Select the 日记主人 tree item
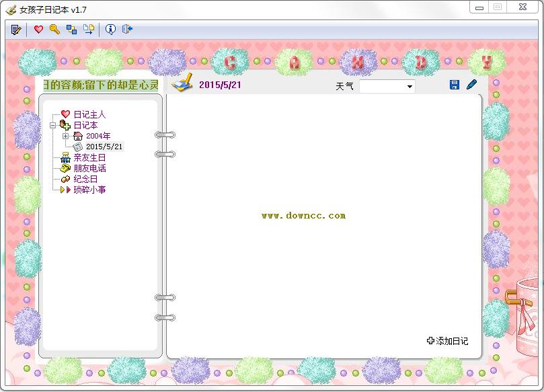The width and height of the screenshot is (544, 392). (89, 114)
